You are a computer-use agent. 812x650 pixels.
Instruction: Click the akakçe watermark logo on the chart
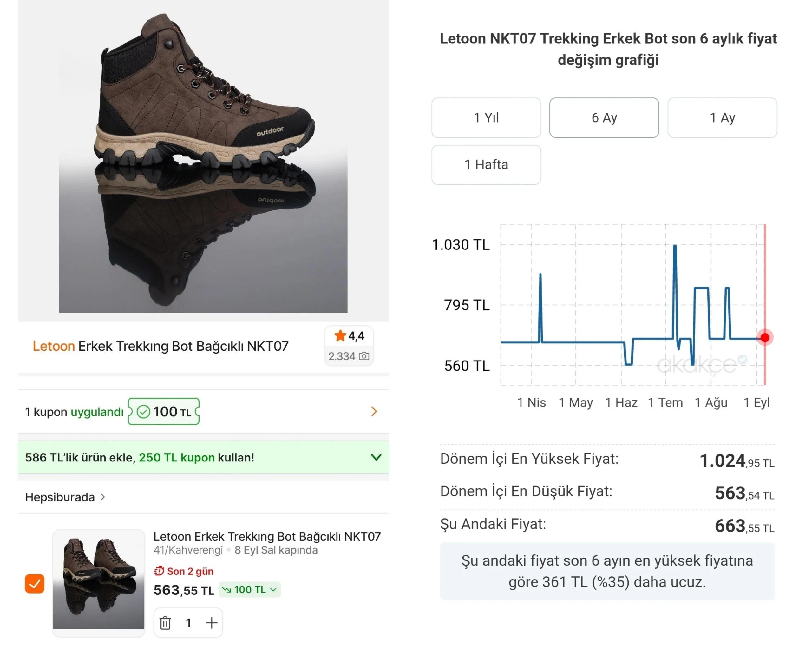pos(701,364)
